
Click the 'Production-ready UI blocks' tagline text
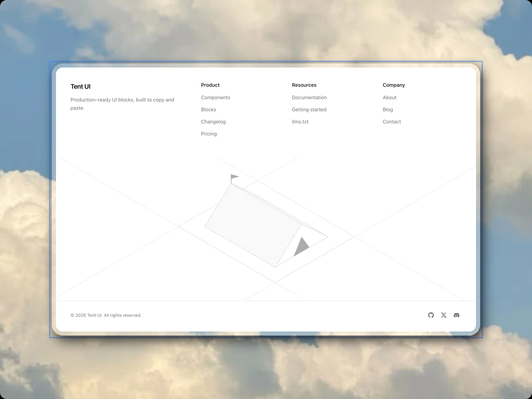(x=122, y=104)
